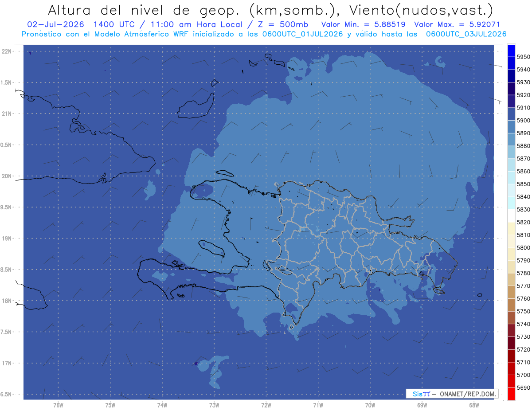
Task: Click the "21N" latitude label
Action: pos(7,114)
